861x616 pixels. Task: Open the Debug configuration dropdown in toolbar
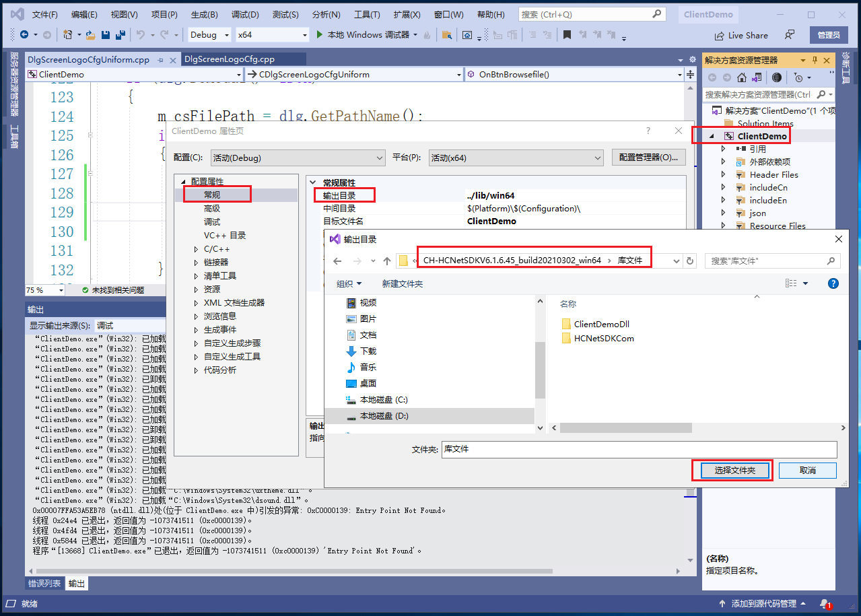(209, 34)
